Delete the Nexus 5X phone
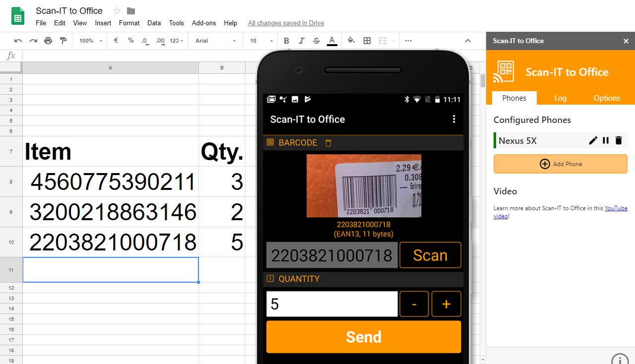635x364 pixels. (x=619, y=140)
